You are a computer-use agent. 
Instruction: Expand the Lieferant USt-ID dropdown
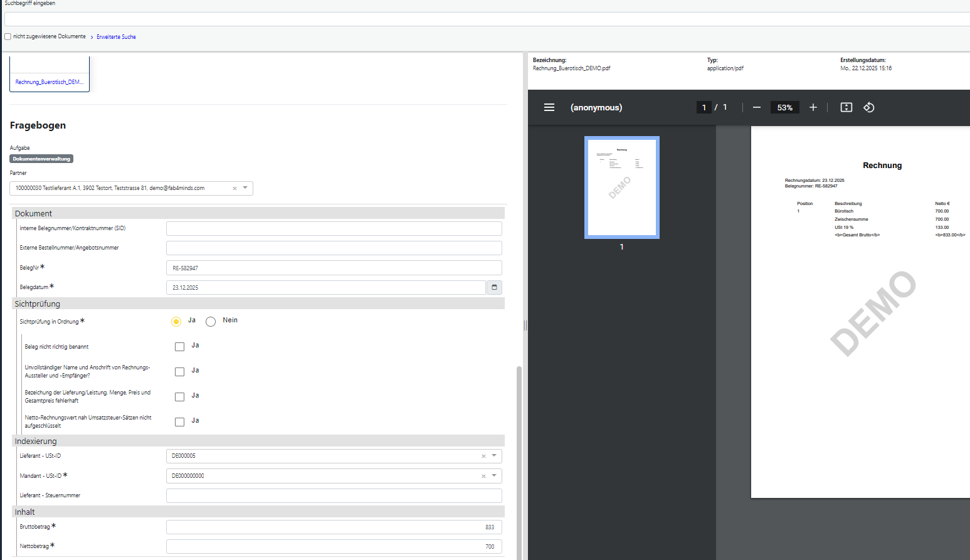point(494,456)
